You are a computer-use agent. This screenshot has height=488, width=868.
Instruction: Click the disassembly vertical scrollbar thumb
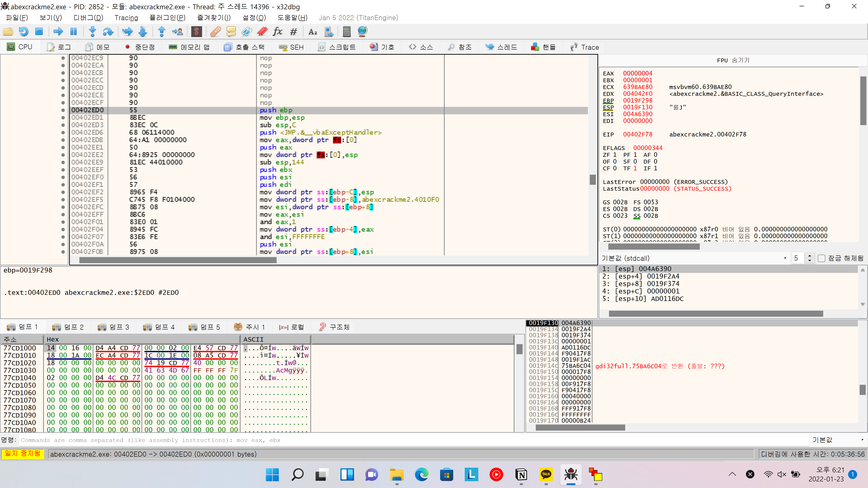[x=592, y=180]
